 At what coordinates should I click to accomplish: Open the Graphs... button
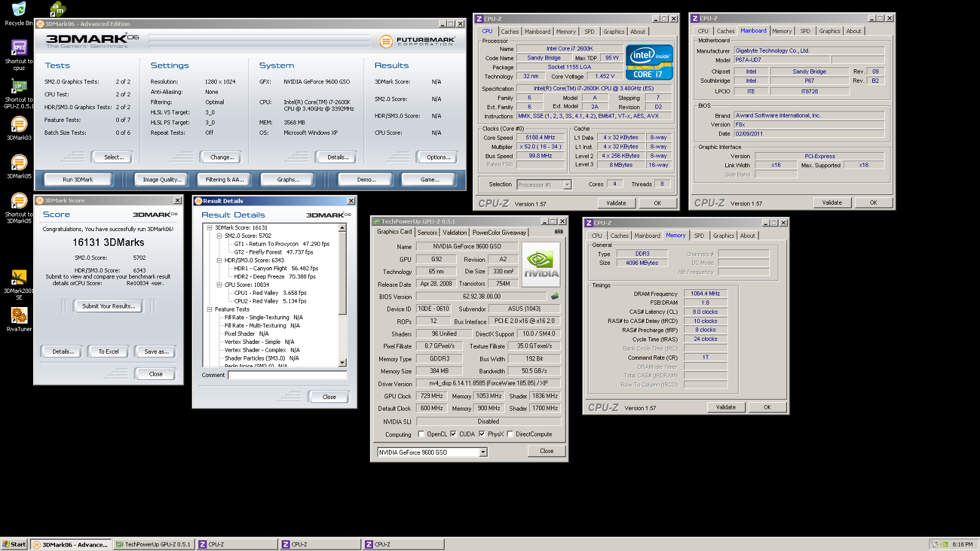click(288, 180)
